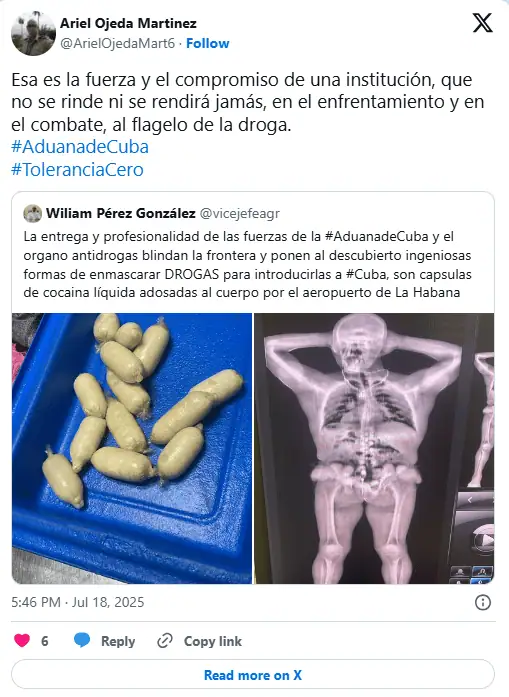Click the copy link chain icon
This screenshot has height=697, width=509.
pos(165,641)
